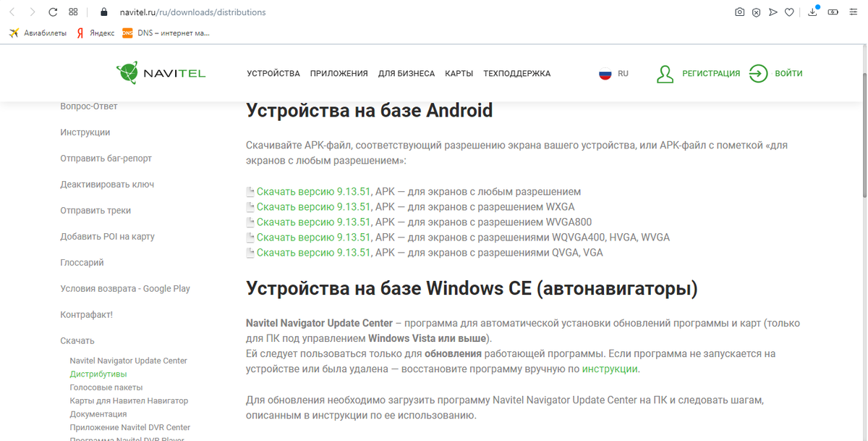Open the ad blocker shield icon

756,12
